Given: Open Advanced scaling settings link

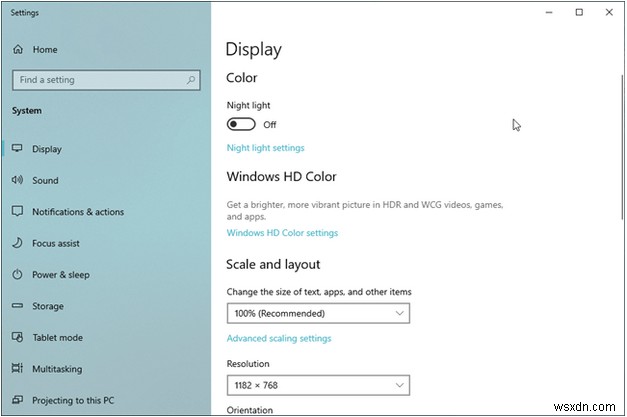Looking at the screenshot, I should pyautogui.click(x=279, y=338).
